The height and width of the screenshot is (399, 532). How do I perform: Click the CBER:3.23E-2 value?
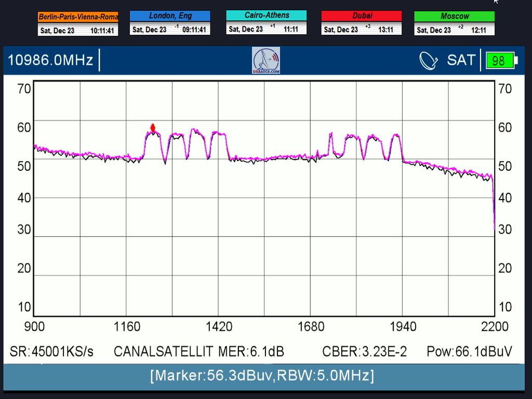tap(364, 352)
